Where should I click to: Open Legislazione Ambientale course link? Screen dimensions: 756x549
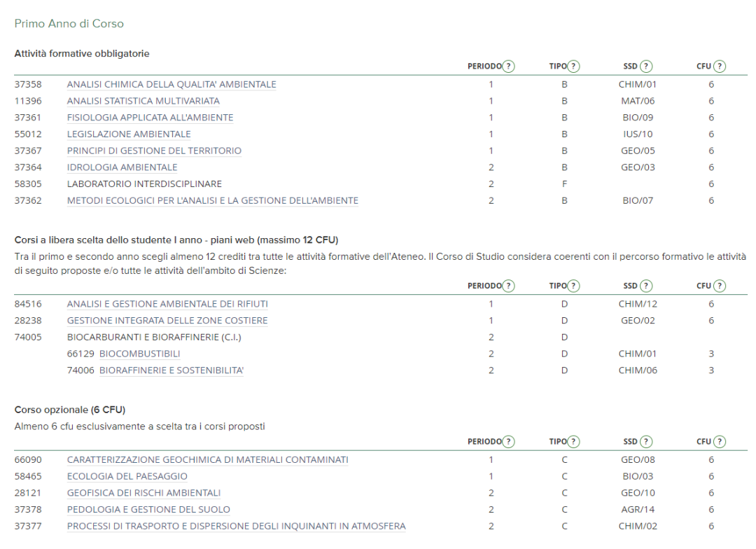[129, 134]
